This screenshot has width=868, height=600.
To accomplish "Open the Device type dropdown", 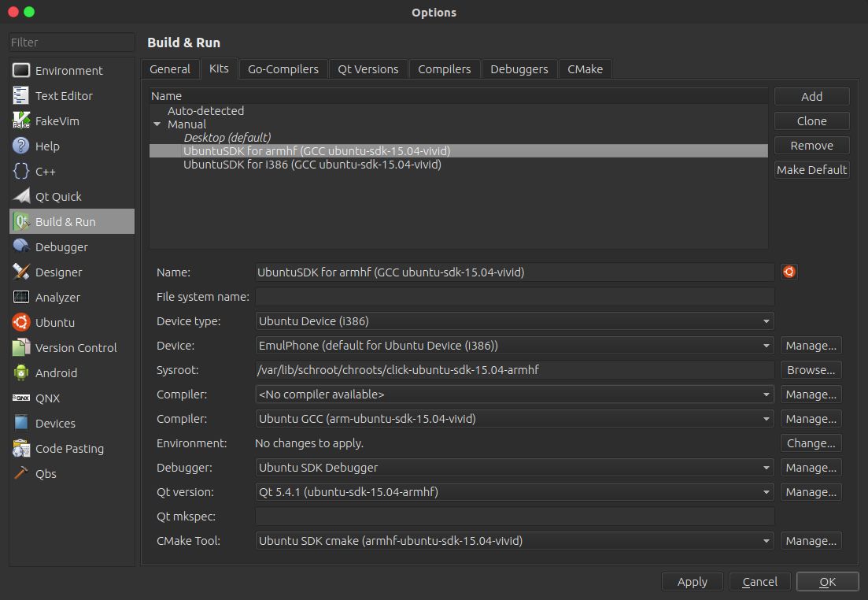I will click(514, 321).
